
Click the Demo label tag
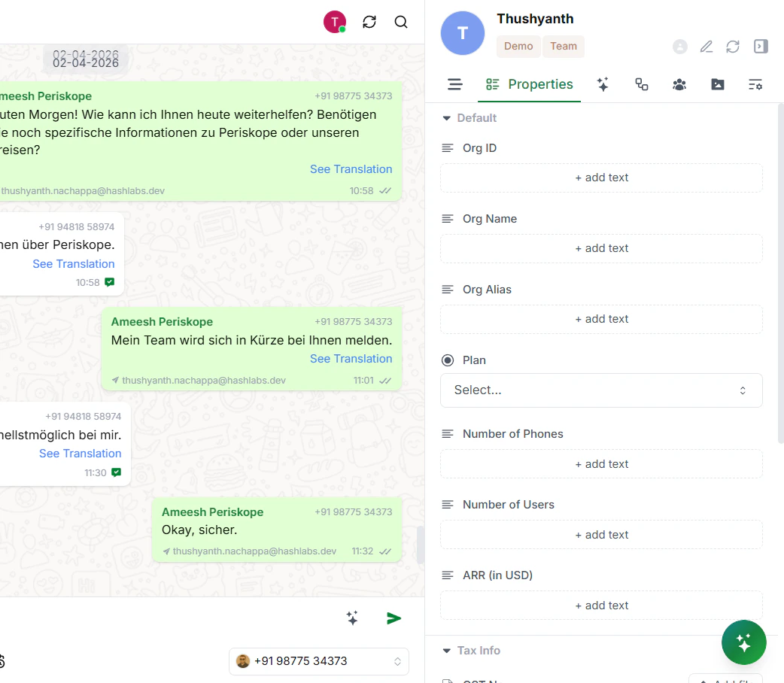518,46
